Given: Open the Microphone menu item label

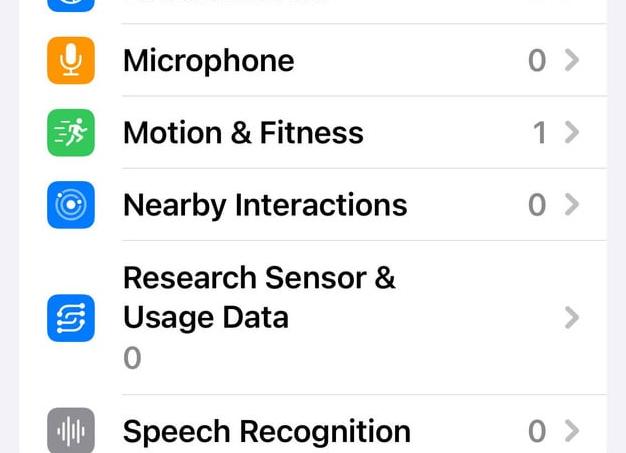Looking at the screenshot, I should tap(208, 61).
